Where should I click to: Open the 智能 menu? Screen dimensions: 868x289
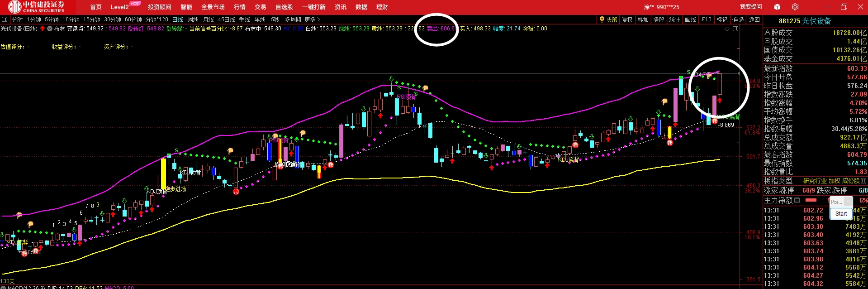click(x=186, y=7)
